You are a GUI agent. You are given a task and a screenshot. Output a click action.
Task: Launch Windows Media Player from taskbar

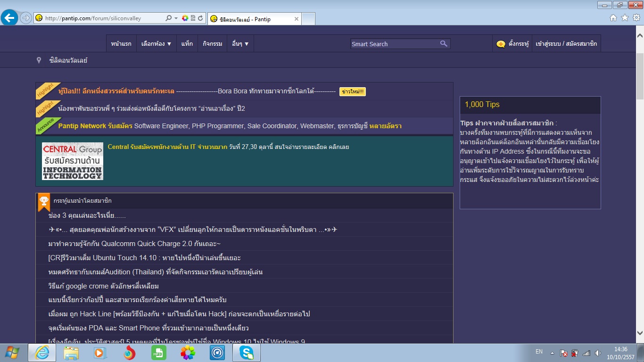pyautogui.click(x=100, y=353)
